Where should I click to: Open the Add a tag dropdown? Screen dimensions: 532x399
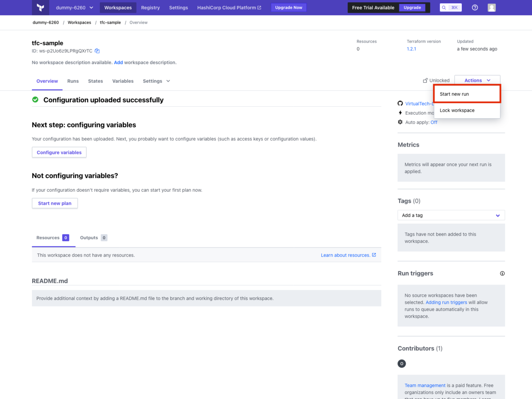[451, 215]
